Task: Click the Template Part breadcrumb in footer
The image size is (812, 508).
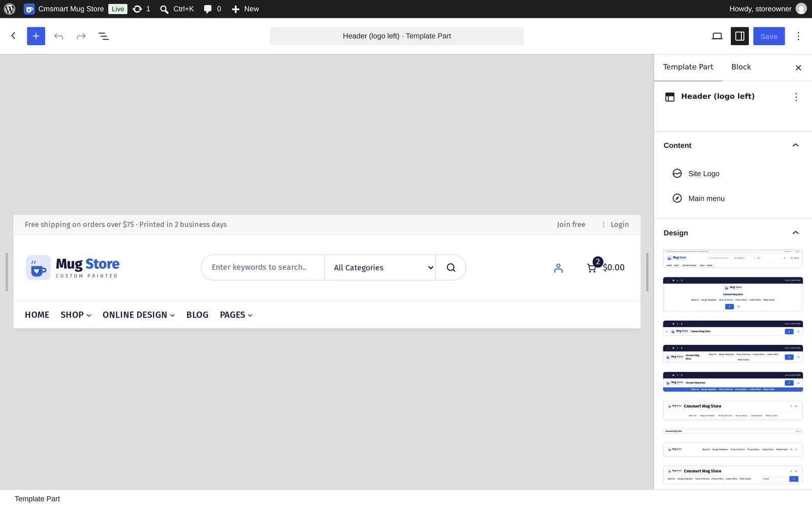Action: (x=37, y=499)
